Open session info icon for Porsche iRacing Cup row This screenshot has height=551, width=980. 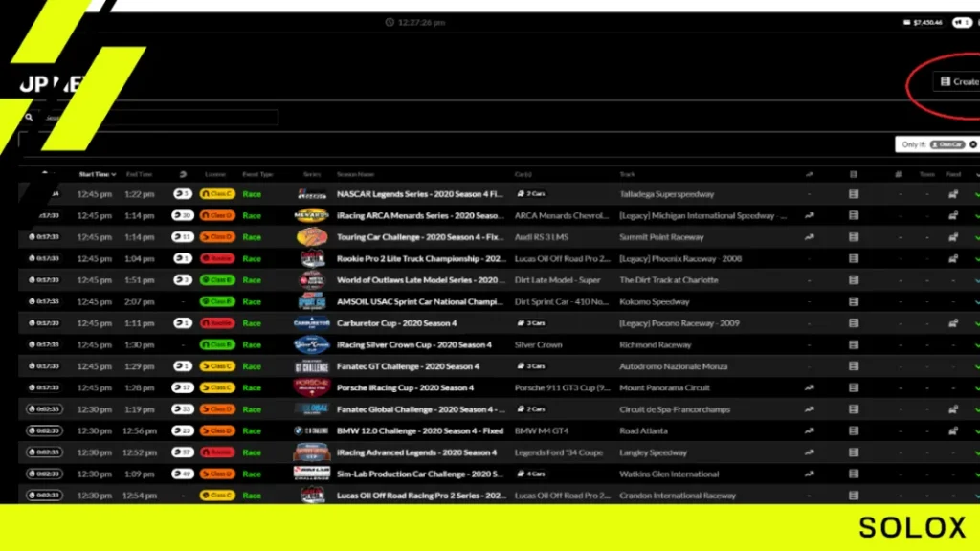click(854, 388)
